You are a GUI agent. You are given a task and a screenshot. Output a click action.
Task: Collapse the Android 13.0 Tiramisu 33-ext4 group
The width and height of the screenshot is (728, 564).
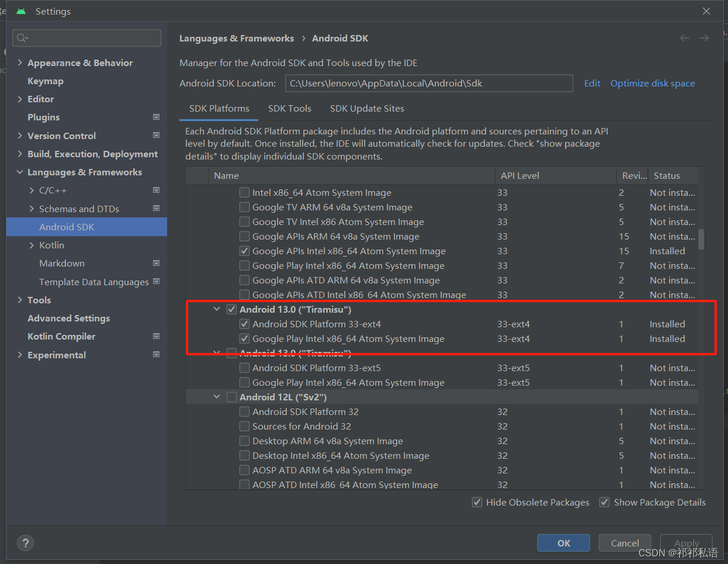tap(217, 309)
